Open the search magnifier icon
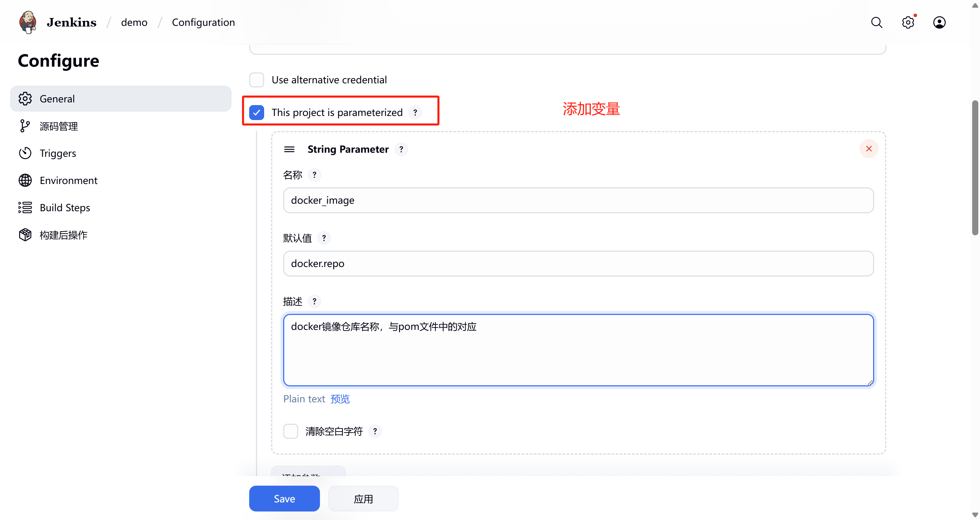Image resolution: width=980 pixels, height=520 pixels. tap(877, 22)
